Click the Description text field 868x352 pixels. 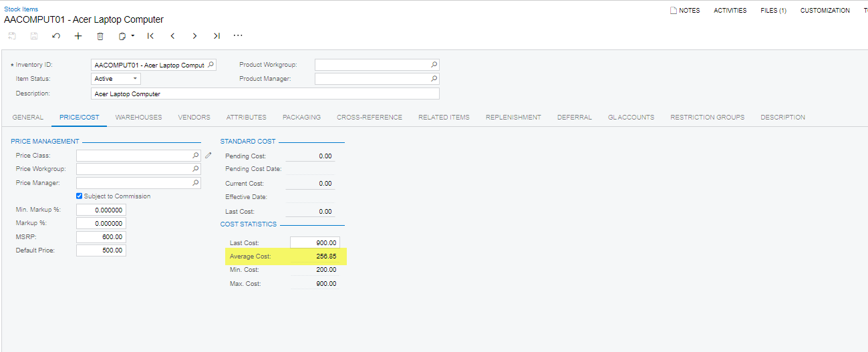(265, 94)
